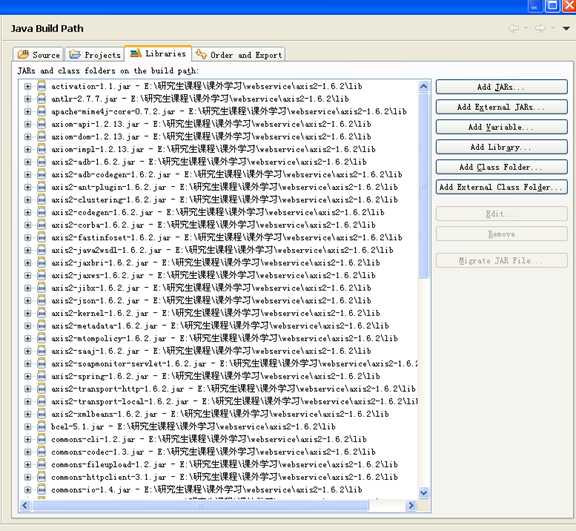
Task: Click Add External JARs button
Action: [501, 107]
